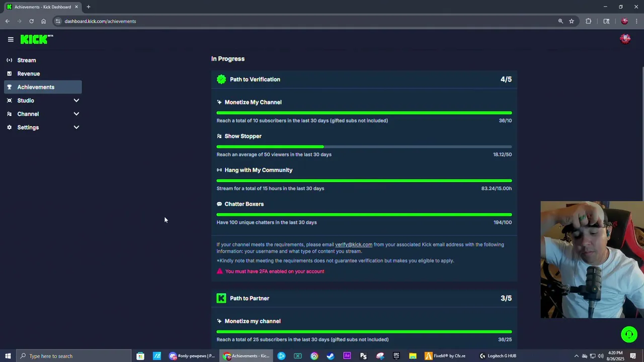The height and width of the screenshot is (362, 644).
Task: Click the Studio sidebar item
Action: [26, 101]
